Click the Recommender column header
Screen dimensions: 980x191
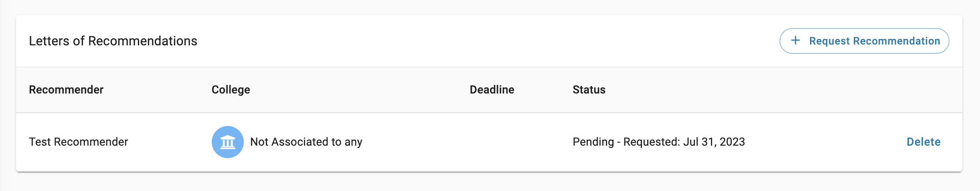pyautogui.click(x=66, y=89)
